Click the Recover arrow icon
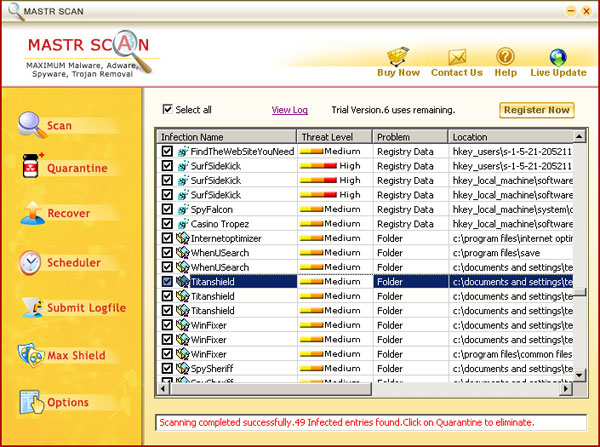 coord(33,213)
